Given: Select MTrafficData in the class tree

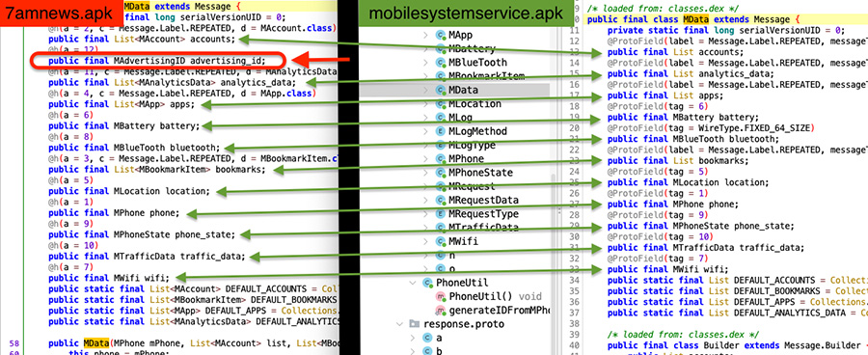Looking at the screenshot, I should coord(484,228).
